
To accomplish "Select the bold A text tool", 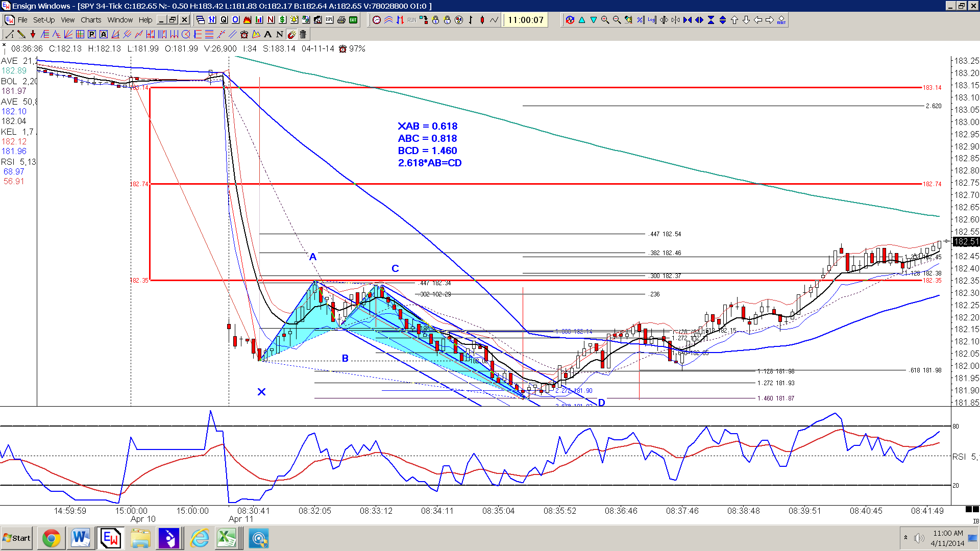I will coord(267,34).
